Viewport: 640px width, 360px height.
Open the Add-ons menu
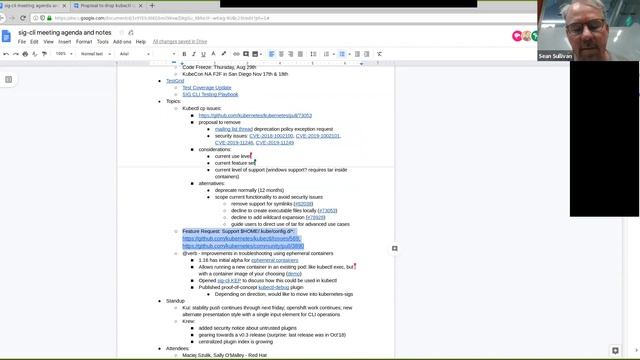pos(122,42)
